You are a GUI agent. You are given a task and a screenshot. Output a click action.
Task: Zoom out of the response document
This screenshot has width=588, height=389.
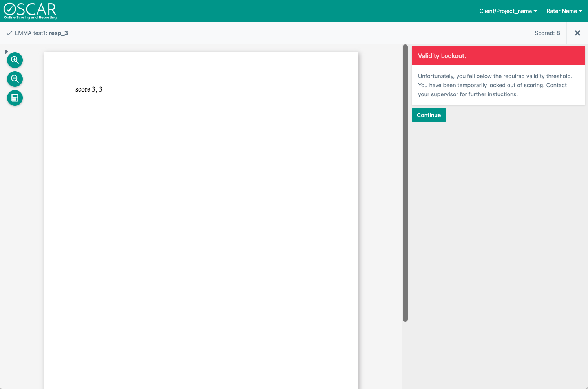(x=15, y=79)
